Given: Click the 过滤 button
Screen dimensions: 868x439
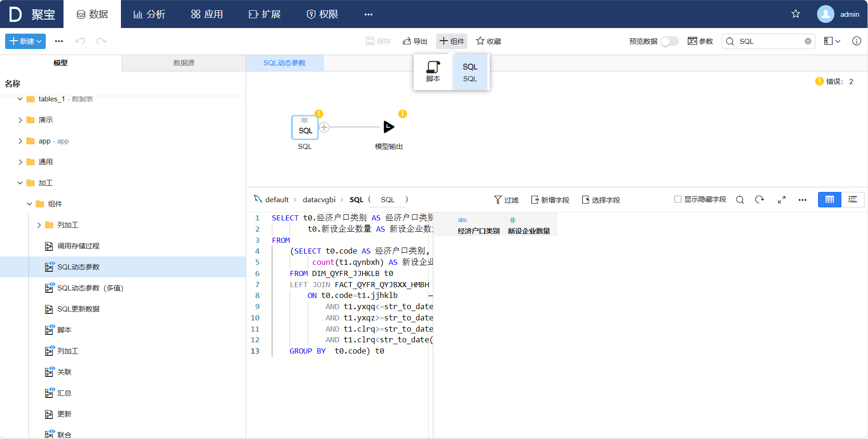Looking at the screenshot, I should pos(506,200).
